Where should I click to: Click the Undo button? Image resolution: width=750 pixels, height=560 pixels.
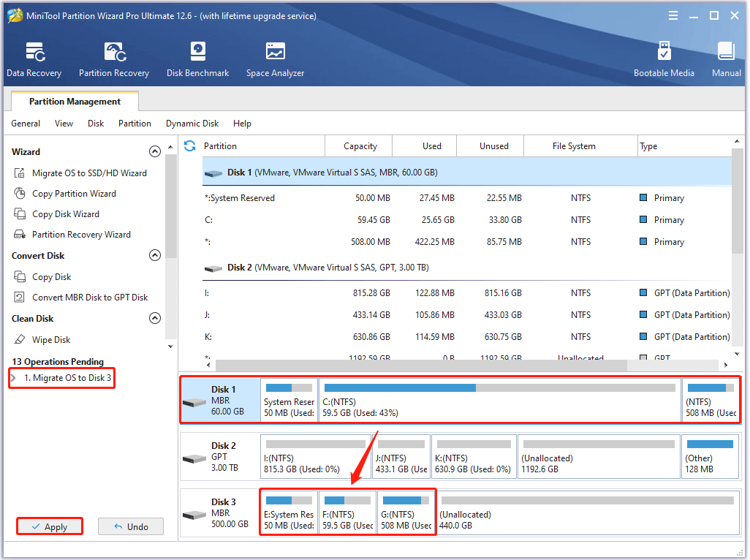coord(131,526)
